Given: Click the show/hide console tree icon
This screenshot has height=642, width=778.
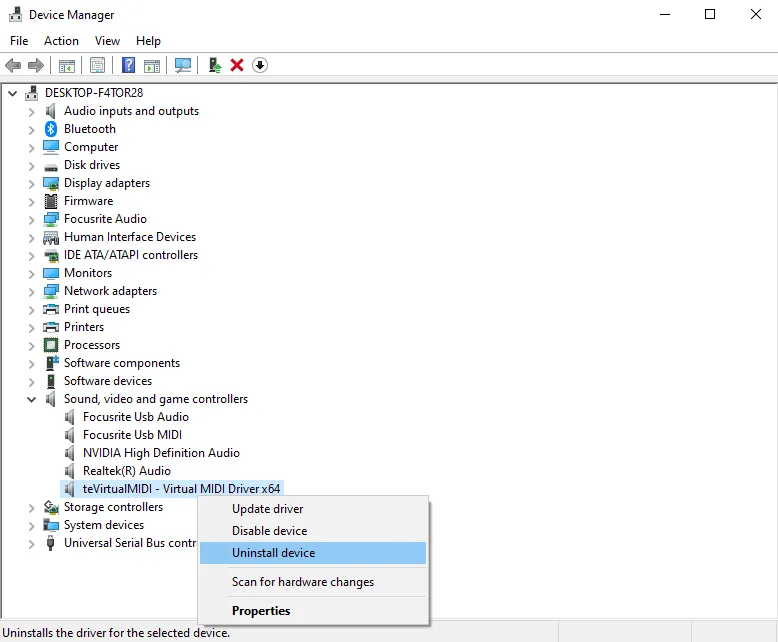Looking at the screenshot, I should tap(67, 66).
